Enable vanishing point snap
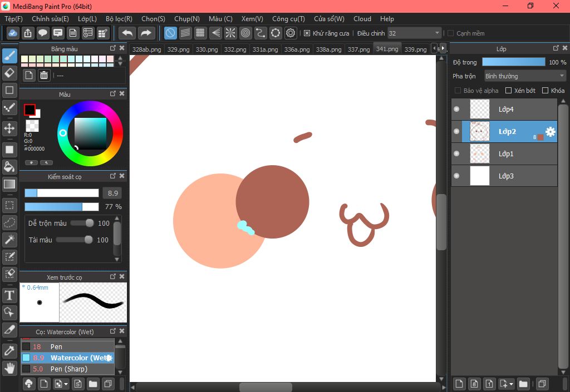The width and height of the screenshot is (570, 392). click(215, 33)
